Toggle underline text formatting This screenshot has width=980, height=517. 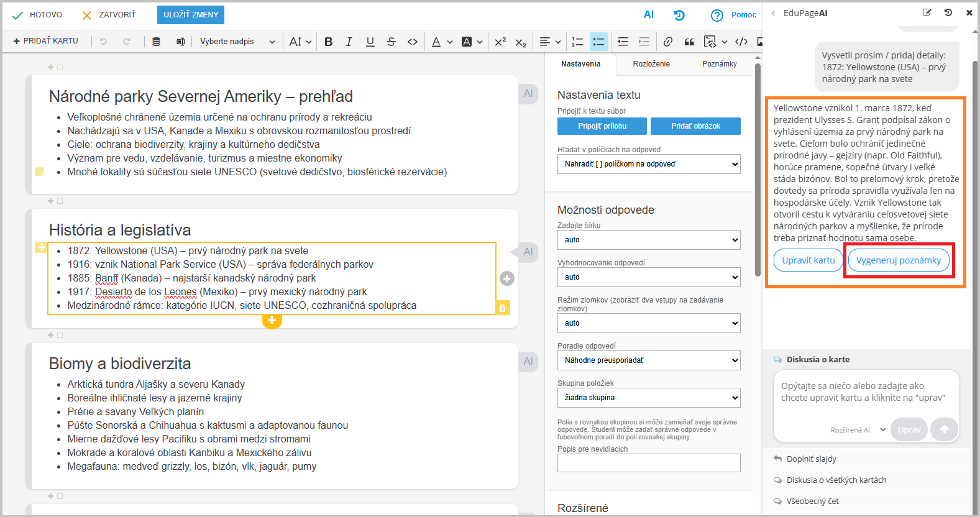(370, 42)
